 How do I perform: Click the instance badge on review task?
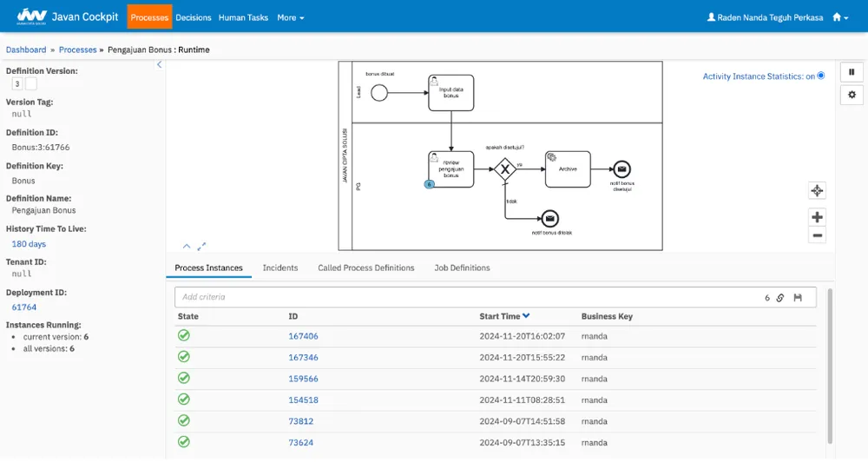coord(429,184)
